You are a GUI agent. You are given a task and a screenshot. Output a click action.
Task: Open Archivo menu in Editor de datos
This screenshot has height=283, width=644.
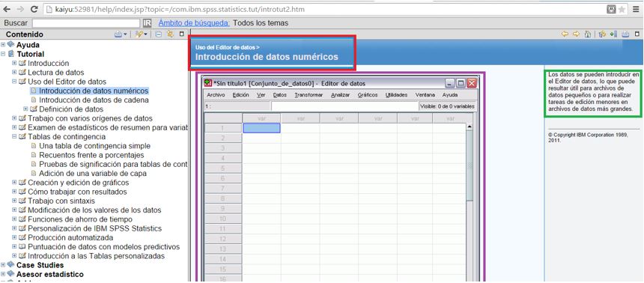click(x=216, y=95)
